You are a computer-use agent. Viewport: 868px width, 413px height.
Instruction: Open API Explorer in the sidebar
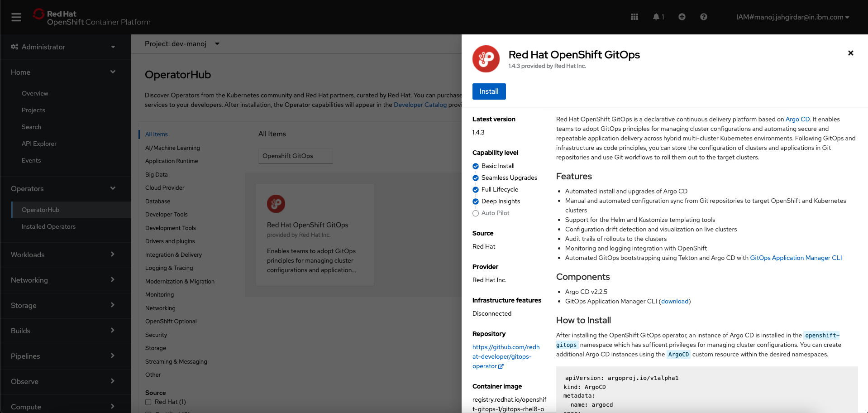click(39, 144)
